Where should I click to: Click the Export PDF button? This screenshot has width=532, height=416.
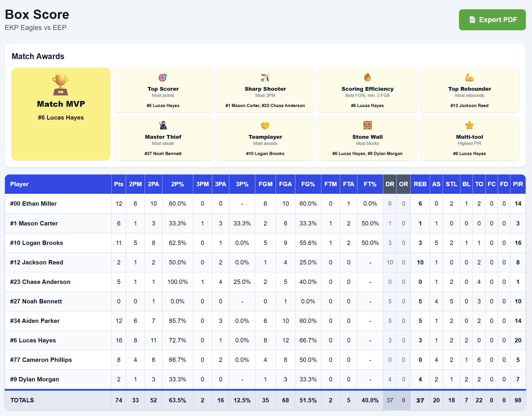(492, 20)
